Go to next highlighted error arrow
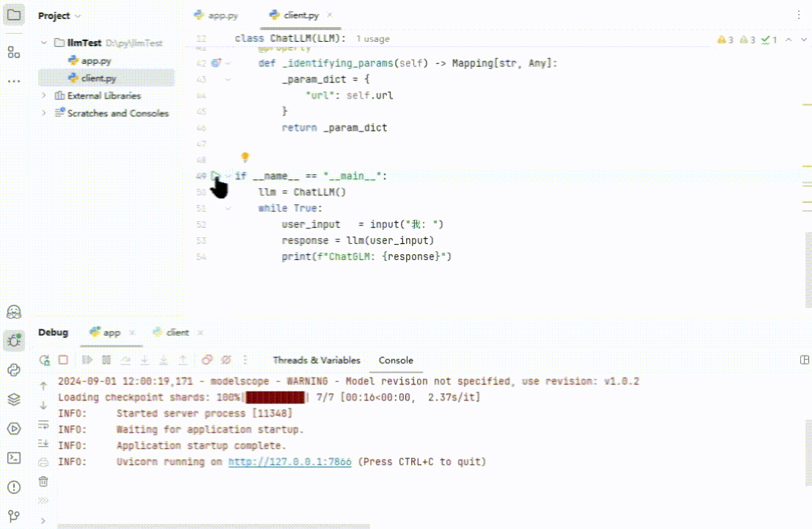This screenshot has width=812, height=529. 804,40
